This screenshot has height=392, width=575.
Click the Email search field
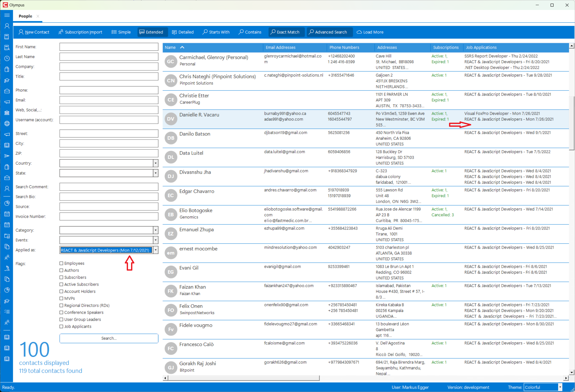click(x=109, y=100)
